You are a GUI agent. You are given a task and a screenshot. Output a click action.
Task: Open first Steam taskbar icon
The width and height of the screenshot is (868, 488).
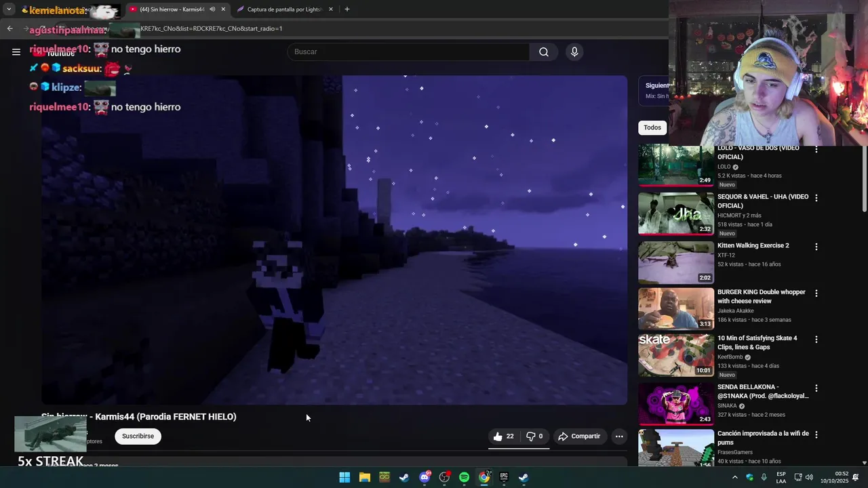404,477
